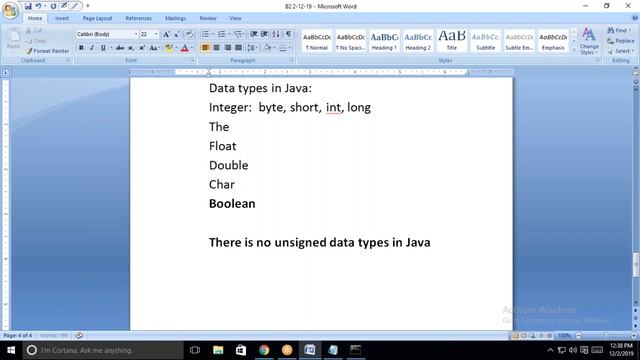The width and height of the screenshot is (640, 360).
Task: Center the text
Action: point(216,48)
